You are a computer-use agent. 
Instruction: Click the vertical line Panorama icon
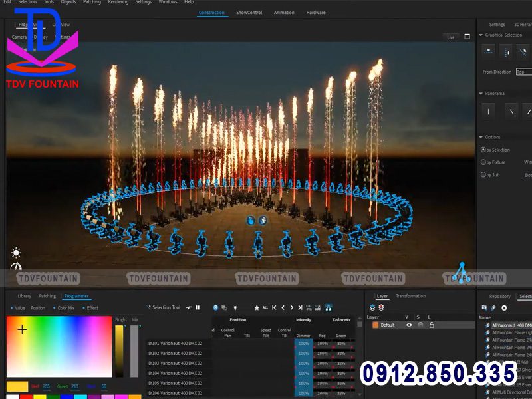489,111
